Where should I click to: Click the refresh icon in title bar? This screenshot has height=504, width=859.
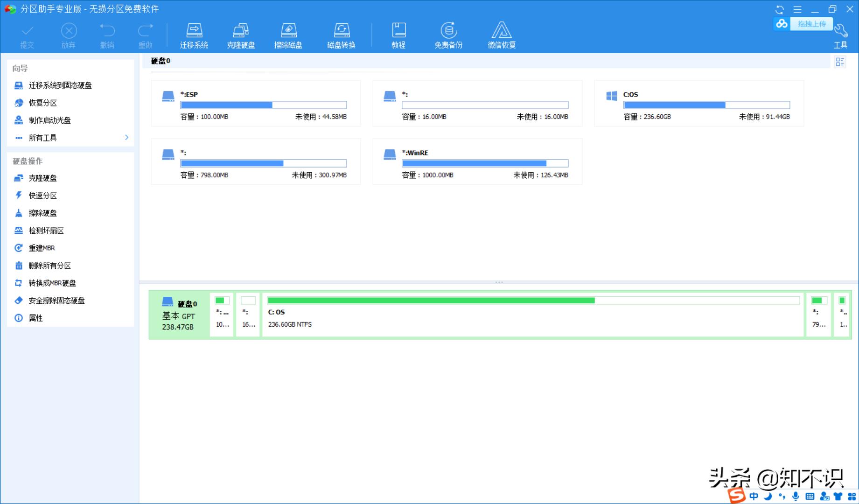tap(780, 9)
